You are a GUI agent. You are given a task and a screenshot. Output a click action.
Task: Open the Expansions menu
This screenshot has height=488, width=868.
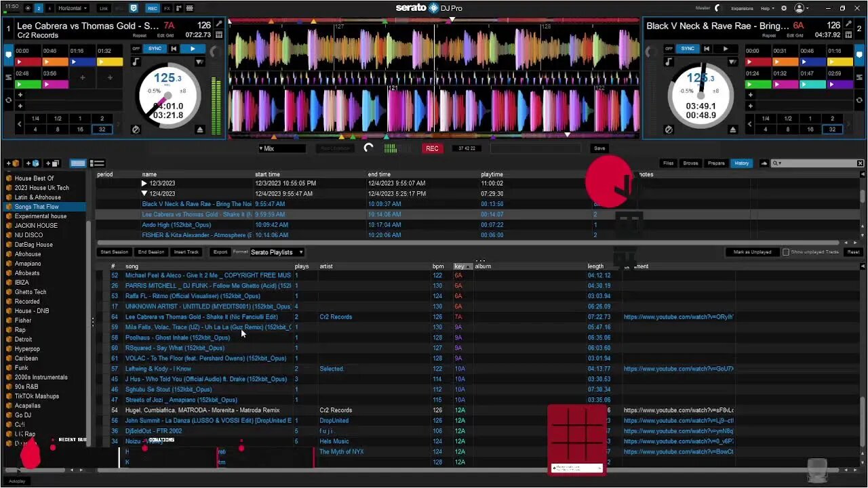743,8
